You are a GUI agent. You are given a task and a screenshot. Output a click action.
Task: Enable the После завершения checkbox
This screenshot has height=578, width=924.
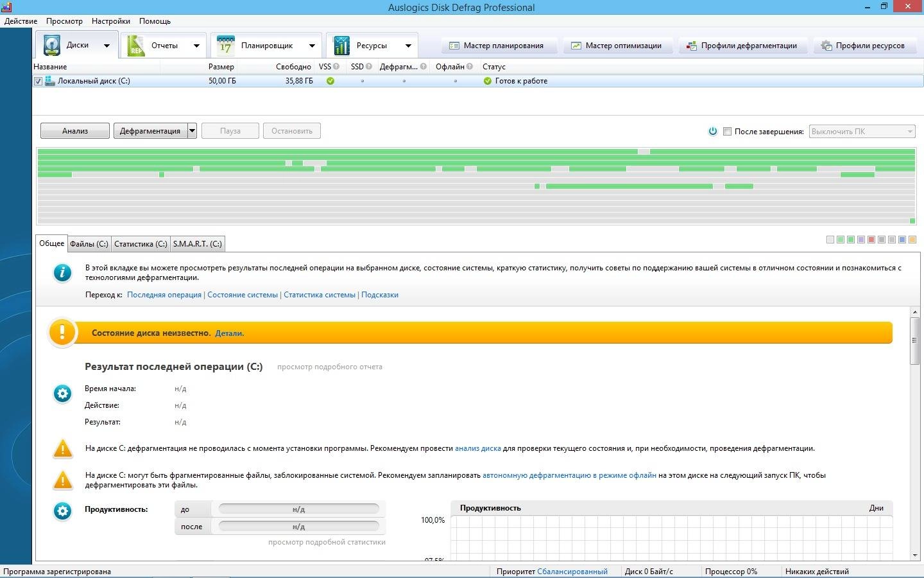[x=727, y=131]
